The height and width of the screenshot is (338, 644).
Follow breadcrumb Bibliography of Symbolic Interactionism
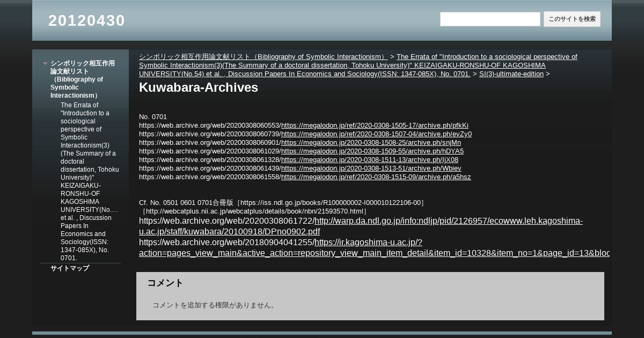coord(264,56)
